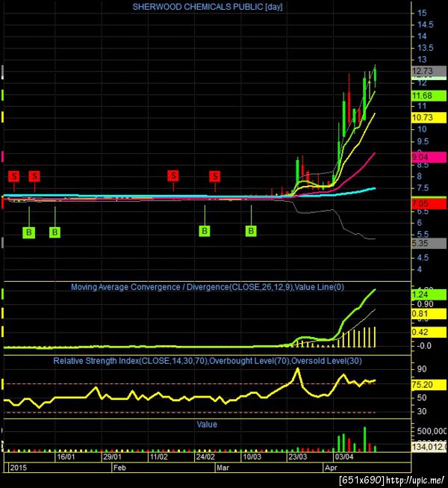Click the 24/02 date on the time axis
Viewport: 448px width, 488px height.
pyautogui.click(x=205, y=457)
